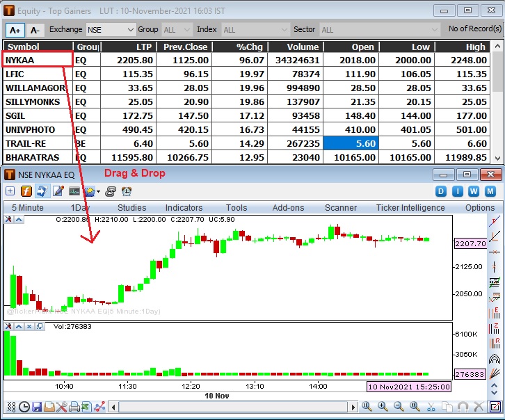The image size is (505, 420).
Task: Open the Indicators menu
Action: pyautogui.click(x=184, y=208)
